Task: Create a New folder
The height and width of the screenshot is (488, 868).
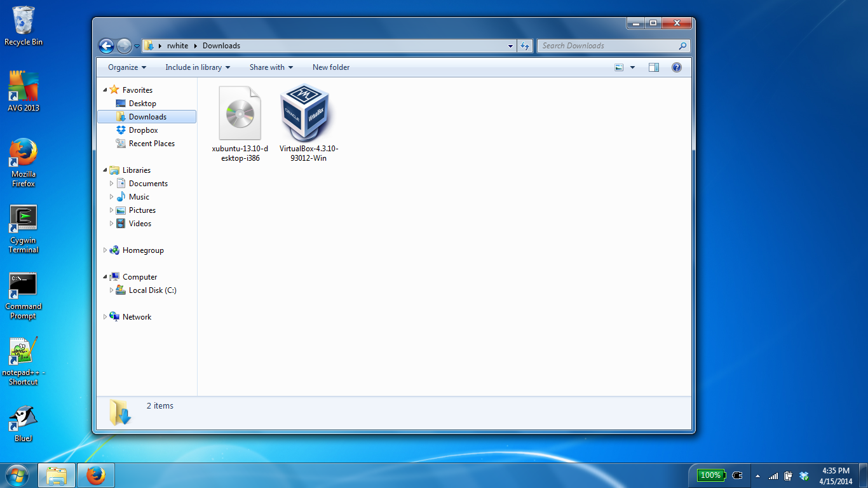Action: tap(331, 67)
